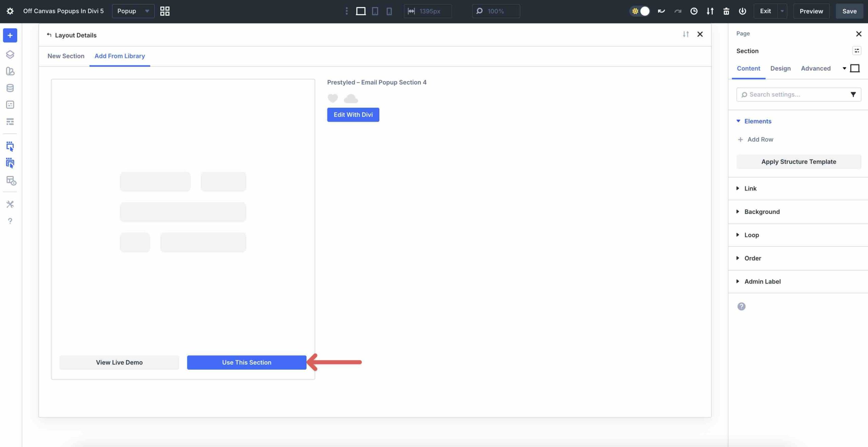Open the Popup dropdown
This screenshot has height=447, width=868.
tap(133, 11)
